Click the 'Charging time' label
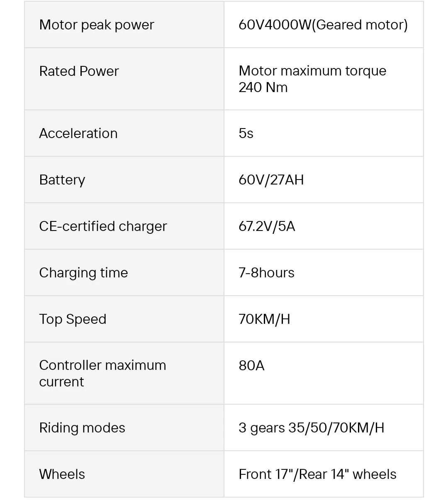 tap(83, 273)
